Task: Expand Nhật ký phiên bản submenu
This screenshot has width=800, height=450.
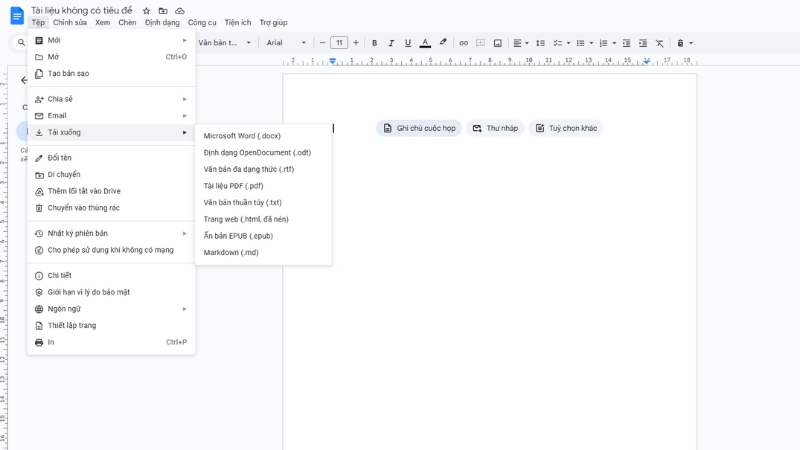Action: coord(111,233)
